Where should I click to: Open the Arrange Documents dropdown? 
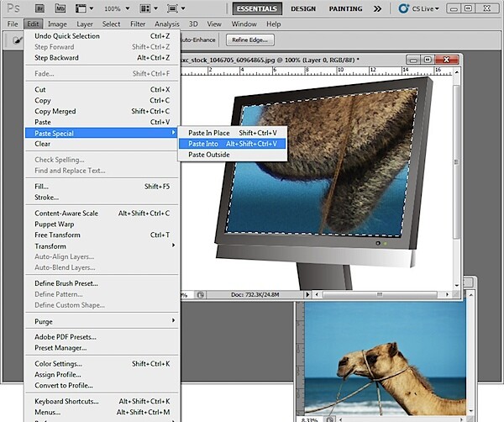pyautogui.click(x=149, y=8)
